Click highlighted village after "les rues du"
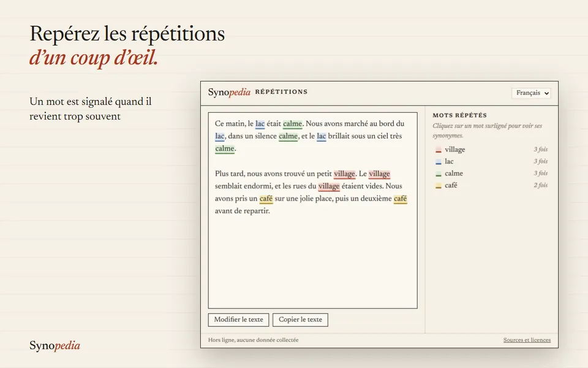 coord(329,186)
